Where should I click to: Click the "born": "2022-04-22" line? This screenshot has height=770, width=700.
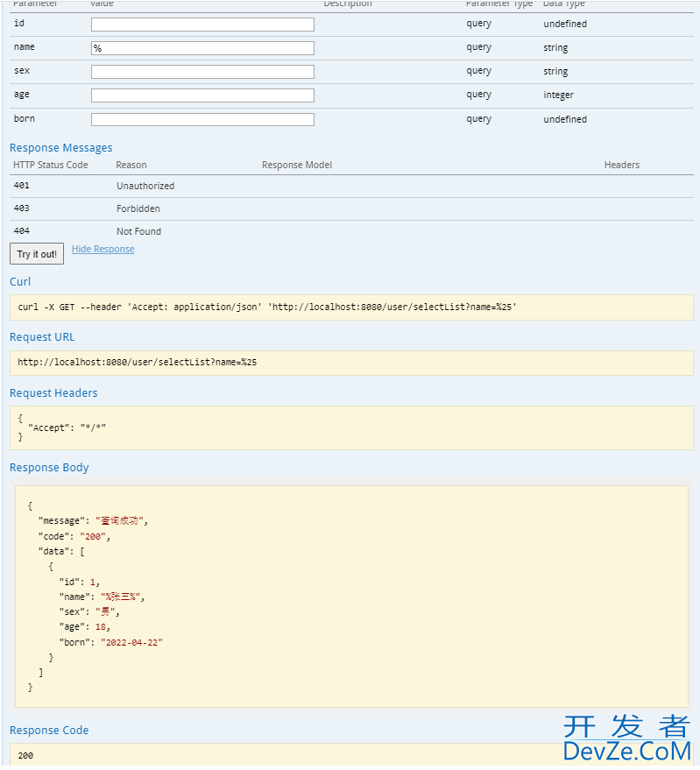point(111,642)
